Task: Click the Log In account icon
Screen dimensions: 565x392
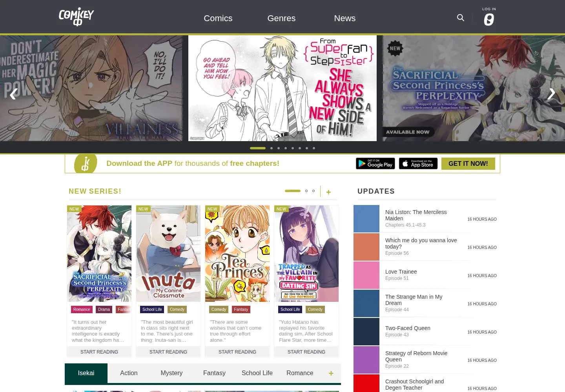Action: 489,16
